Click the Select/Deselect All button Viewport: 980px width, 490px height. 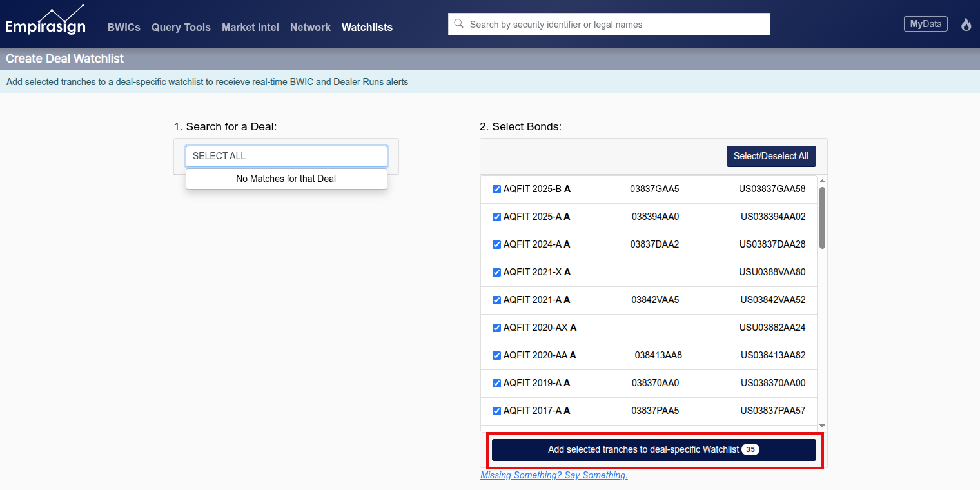click(x=771, y=156)
